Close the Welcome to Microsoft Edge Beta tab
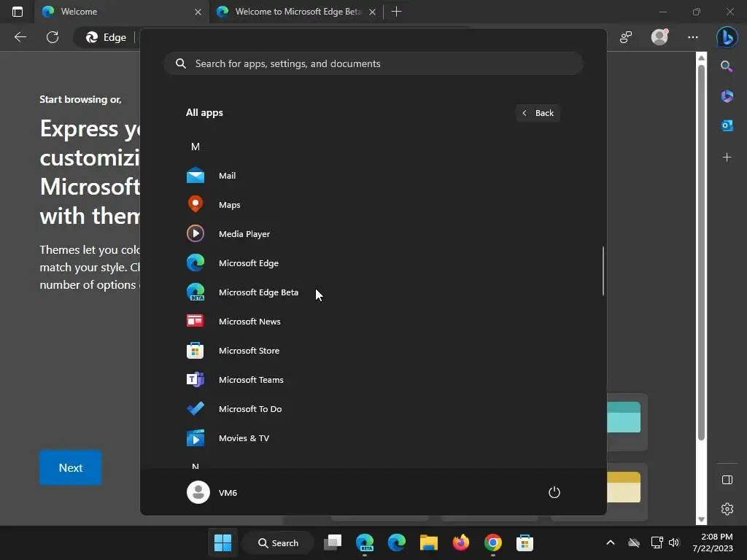This screenshot has width=747, height=560. click(373, 12)
